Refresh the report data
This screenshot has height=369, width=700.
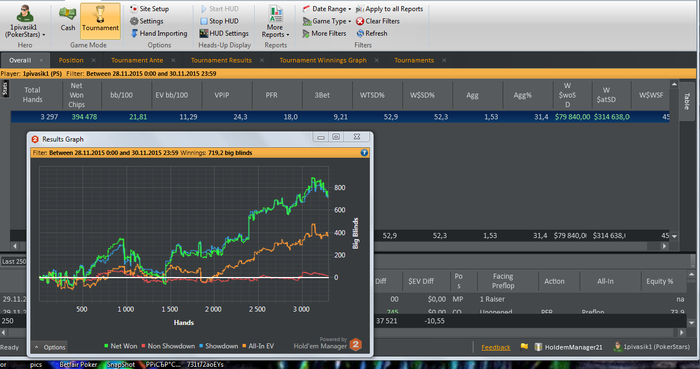(372, 33)
